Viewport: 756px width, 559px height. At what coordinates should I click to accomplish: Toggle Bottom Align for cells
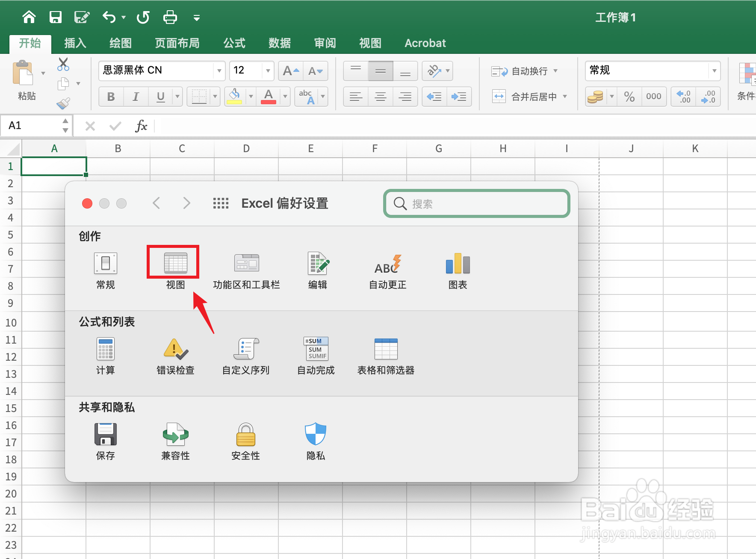(405, 71)
